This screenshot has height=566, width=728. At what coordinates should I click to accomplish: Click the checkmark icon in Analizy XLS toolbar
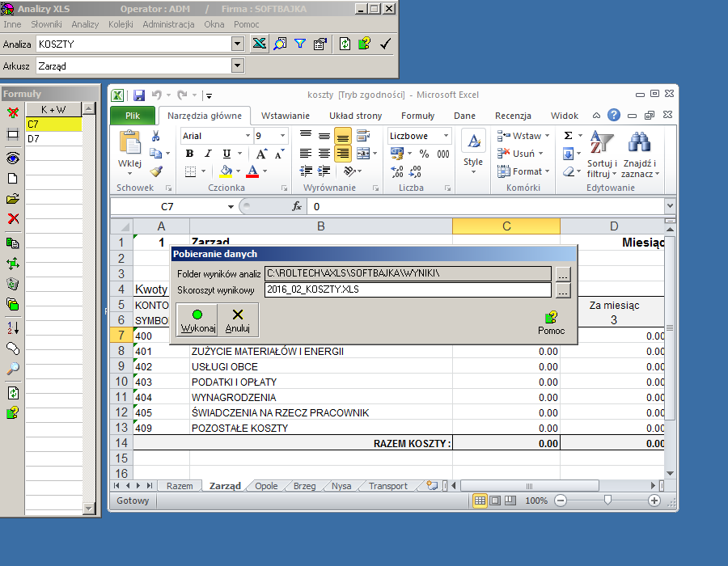385,44
